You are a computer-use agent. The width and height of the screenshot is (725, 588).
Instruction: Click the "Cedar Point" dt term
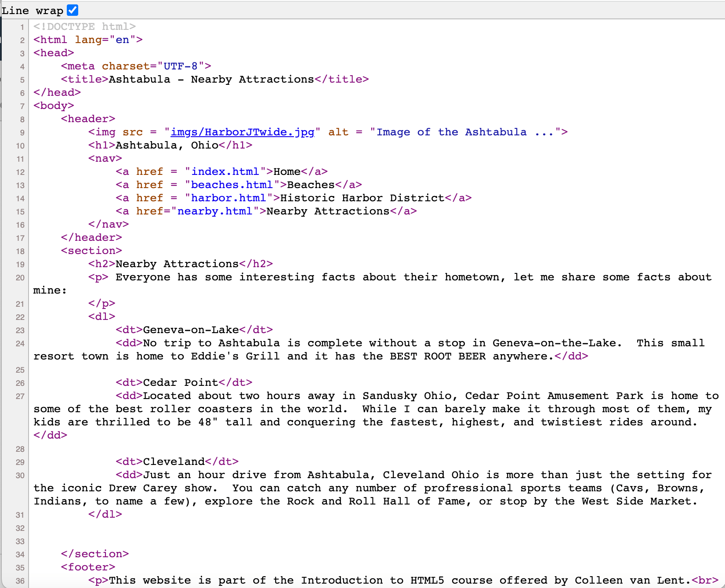(x=181, y=382)
